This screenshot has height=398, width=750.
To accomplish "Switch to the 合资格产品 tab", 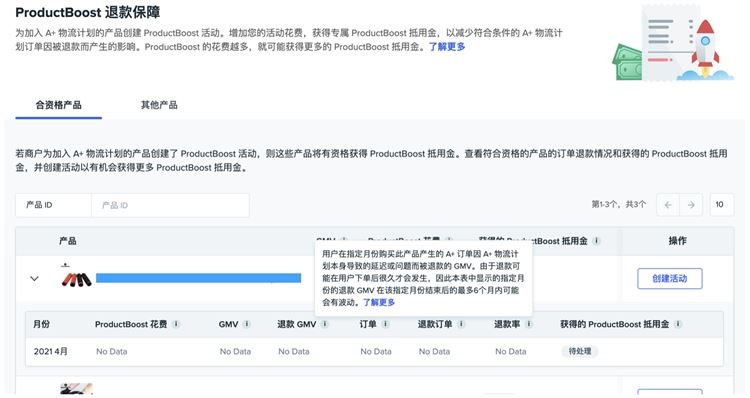I will 58,105.
